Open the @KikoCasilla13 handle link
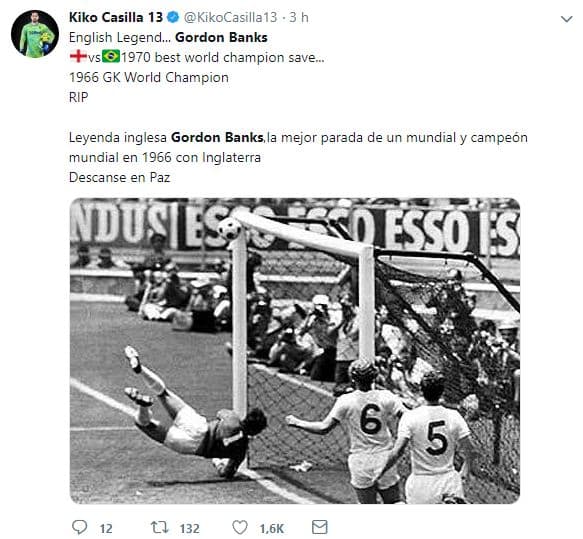Viewport: 583px width, 539px height. pyautogui.click(x=231, y=17)
